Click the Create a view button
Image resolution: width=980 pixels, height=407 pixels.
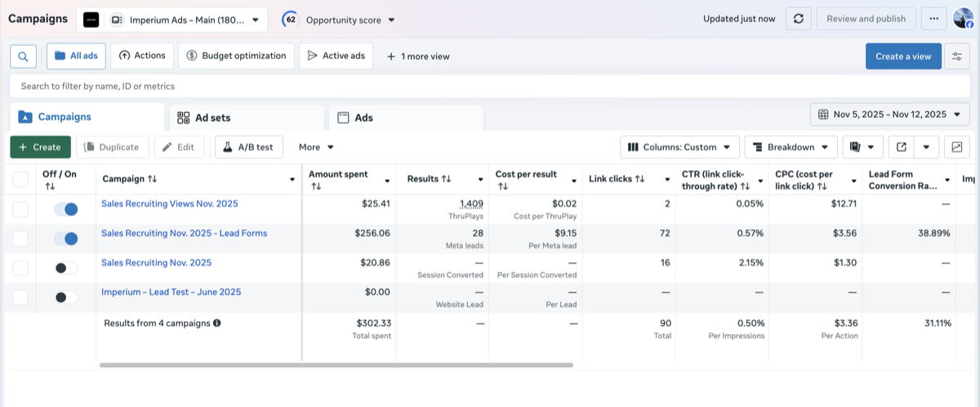[x=902, y=56]
